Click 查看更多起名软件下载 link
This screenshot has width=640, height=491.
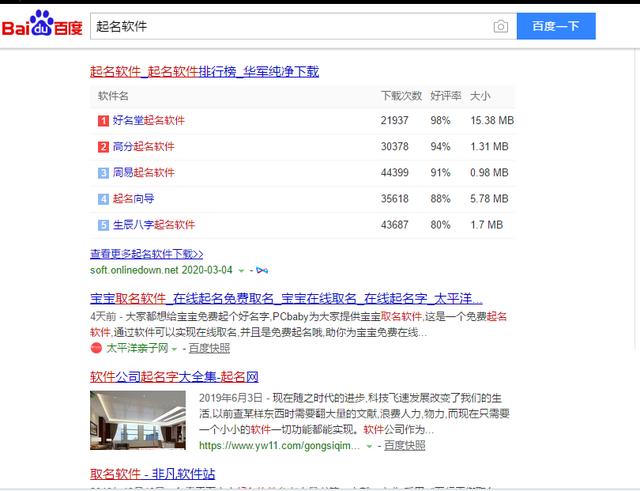pos(147,254)
